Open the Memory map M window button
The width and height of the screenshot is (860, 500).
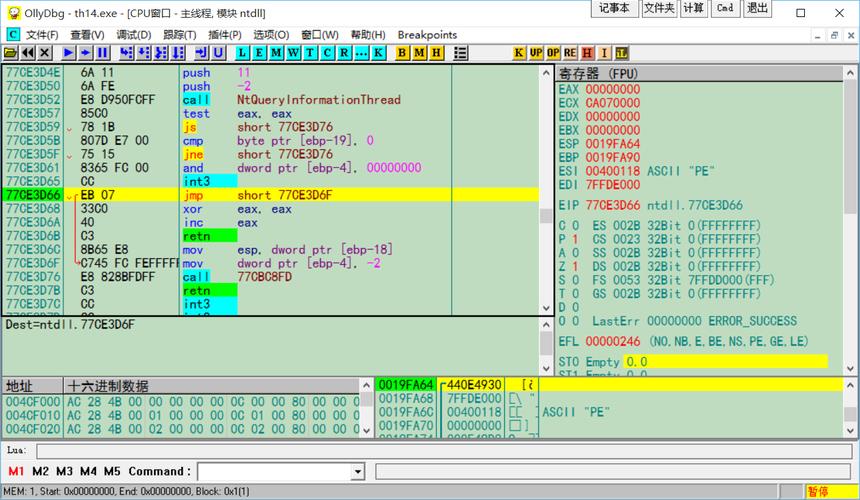point(276,52)
